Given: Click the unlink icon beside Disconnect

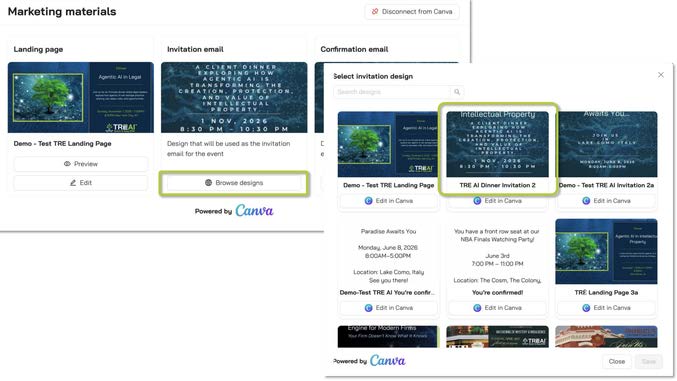Looking at the screenshot, I should click(x=375, y=12).
